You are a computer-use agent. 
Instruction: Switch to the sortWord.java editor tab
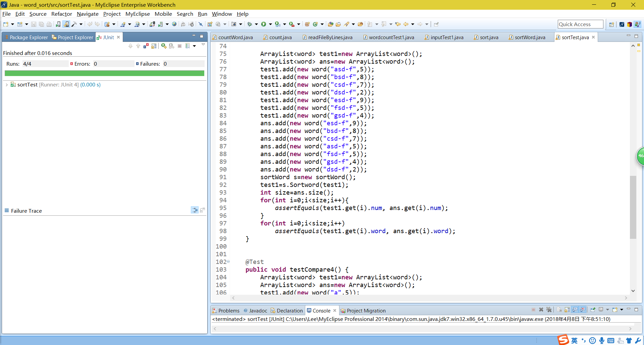click(x=530, y=37)
